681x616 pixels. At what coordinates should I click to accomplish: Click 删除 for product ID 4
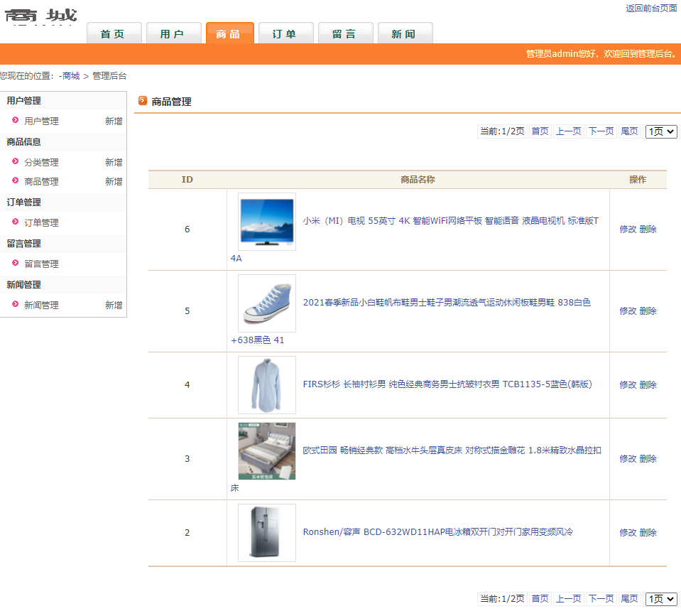[648, 385]
